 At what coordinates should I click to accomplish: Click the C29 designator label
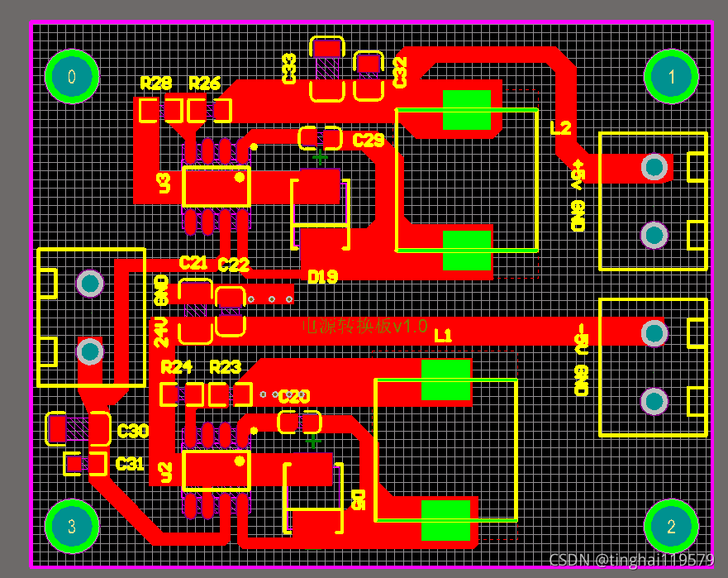(369, 141)
